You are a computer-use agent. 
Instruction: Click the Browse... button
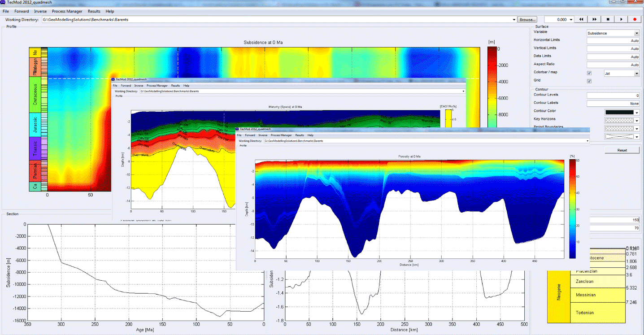tap(527, 20)
